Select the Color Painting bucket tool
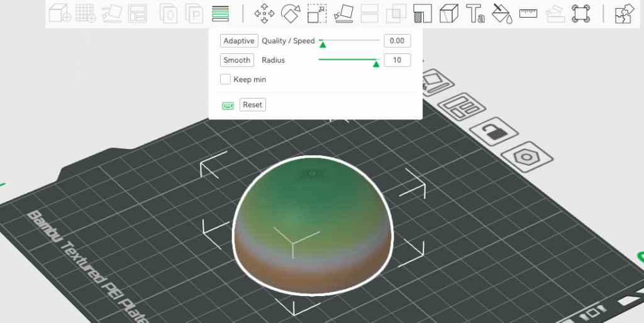Viewport: 644px width, 323px height. pos(501,13)
